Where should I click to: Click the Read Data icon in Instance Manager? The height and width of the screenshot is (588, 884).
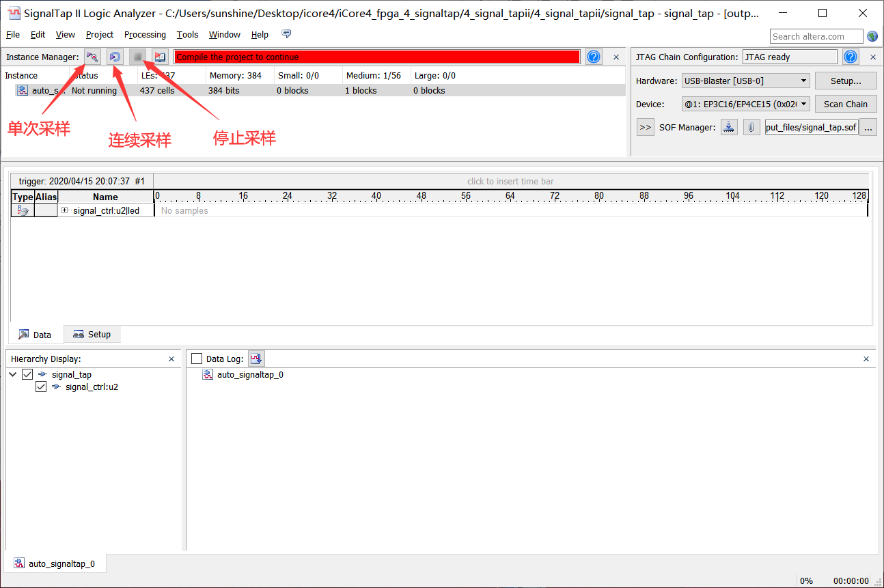(x=160, y=57)
